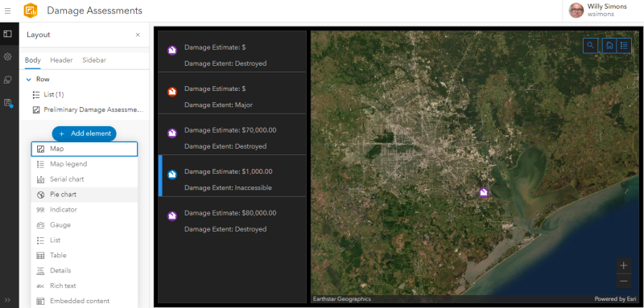Click the Gauge icon in menu

(x=40, y=224)
